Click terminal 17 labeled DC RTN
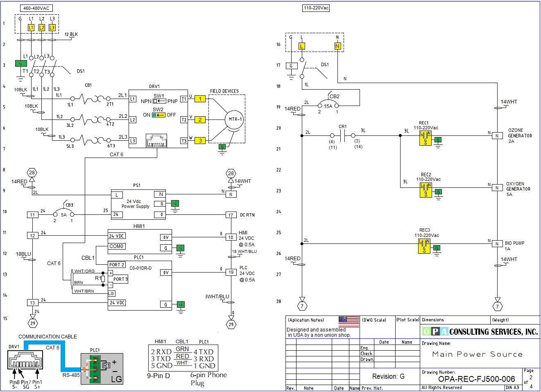The width and height of the screenshot is (541, 392). tap(231, 215)
